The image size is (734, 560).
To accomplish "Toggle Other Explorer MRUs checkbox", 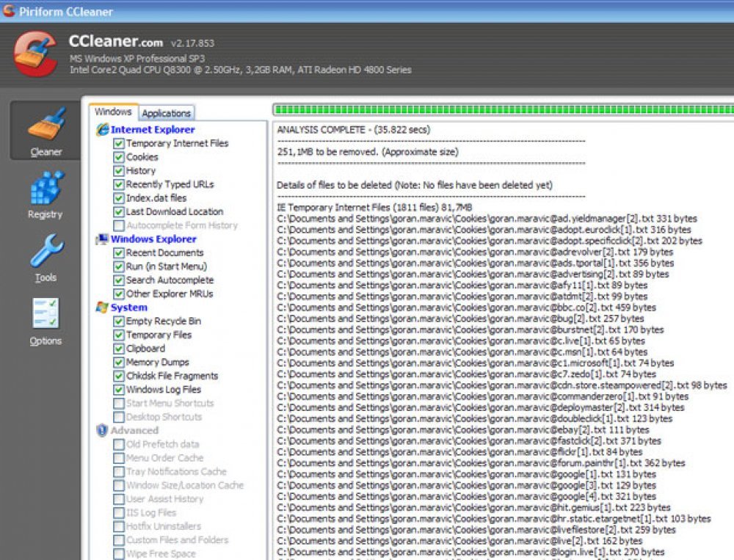I will [119, 294].
